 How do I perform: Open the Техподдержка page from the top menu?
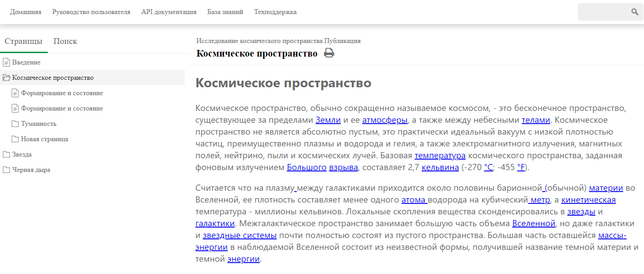(275, 12)
